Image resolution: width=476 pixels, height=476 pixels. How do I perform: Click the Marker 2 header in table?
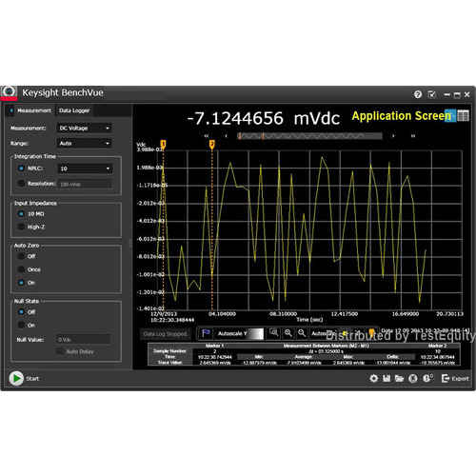tap(437, 346)
